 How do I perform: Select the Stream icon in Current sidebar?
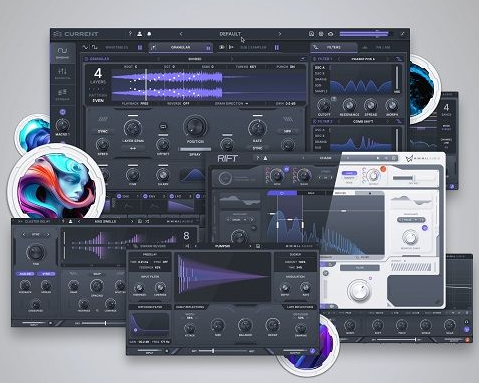click(62, 92)
